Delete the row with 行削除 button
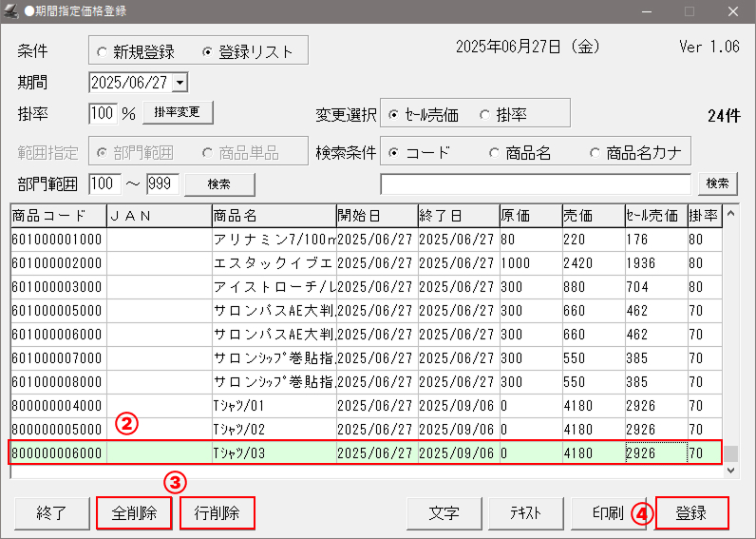This screenshot has width=756, height=539. coord(217,513)
